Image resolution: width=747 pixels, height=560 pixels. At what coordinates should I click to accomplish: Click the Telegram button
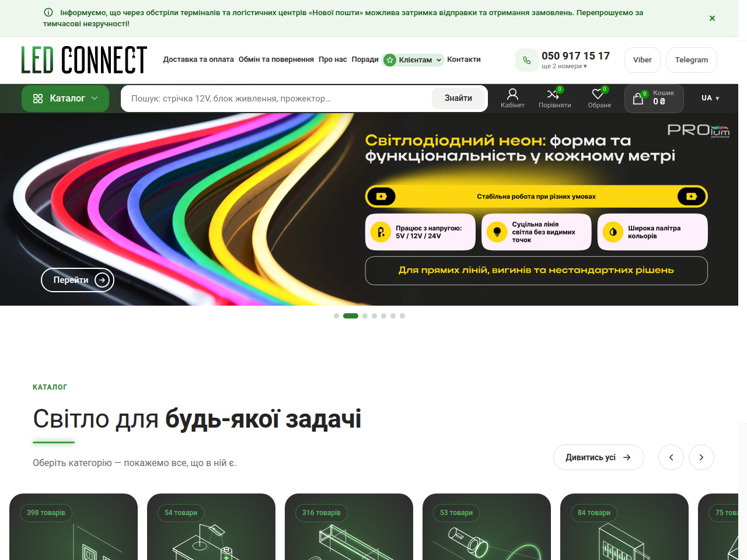pyautogui.click(x=692, y=60)
